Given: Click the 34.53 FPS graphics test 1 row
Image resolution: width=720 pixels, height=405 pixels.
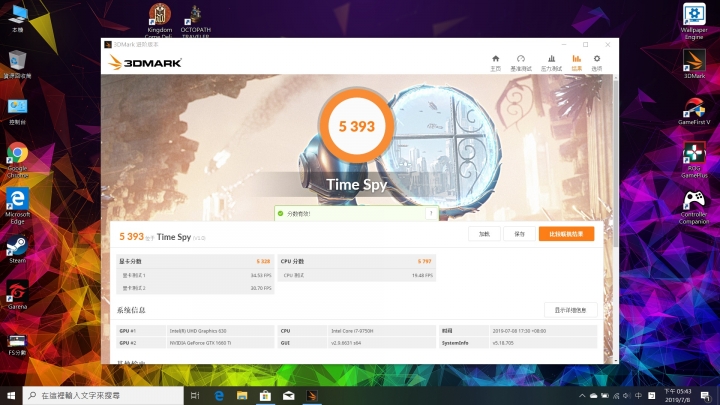Looking at the screenshot, I should pyautogui.click(x=195, y=276).
